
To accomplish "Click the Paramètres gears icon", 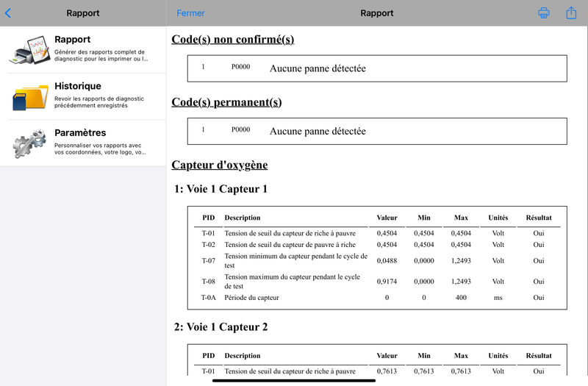I will tap(29, 143).
